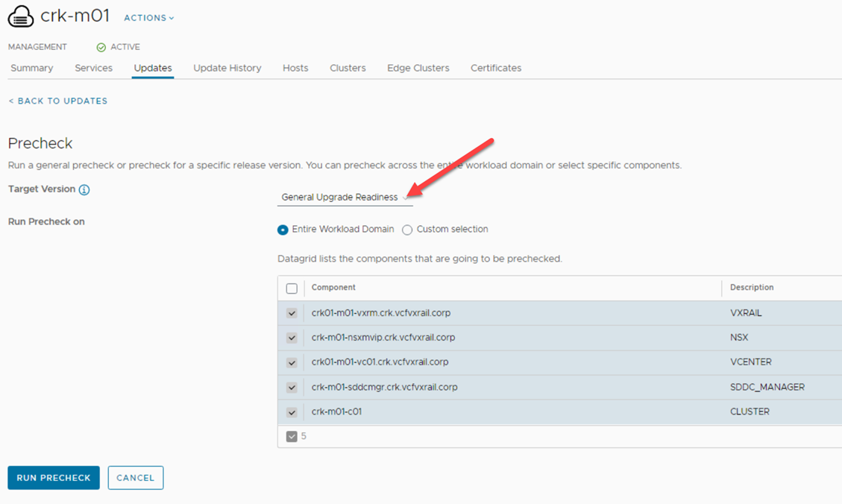The image size is (842, 504).
Task: Open the Actions dropdown menu
Action: (149, 18)
